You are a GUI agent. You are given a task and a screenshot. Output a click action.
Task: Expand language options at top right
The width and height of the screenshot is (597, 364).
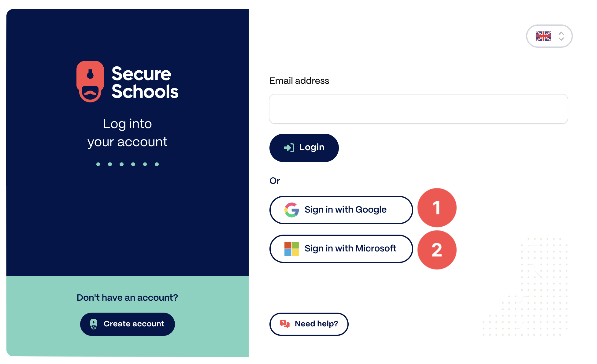[549, 36]
